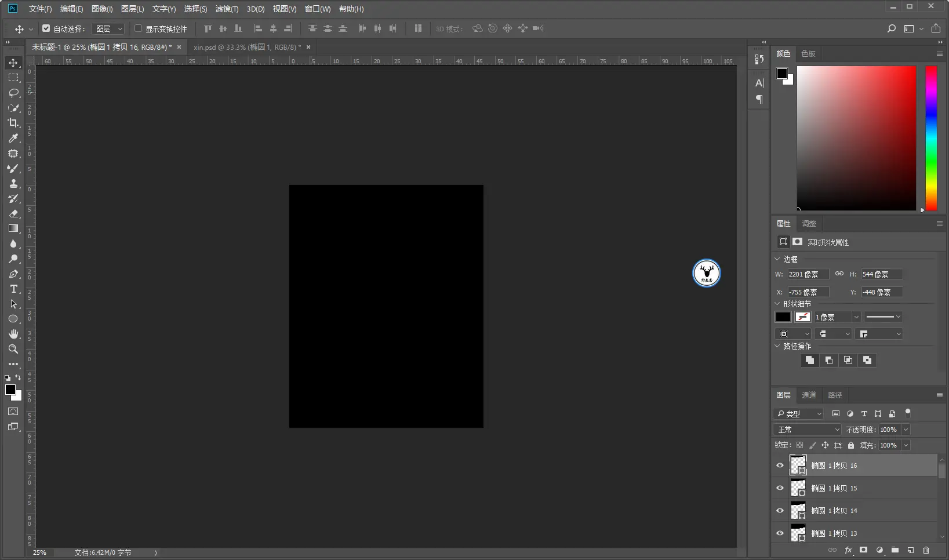Open the fill (填充) slider dropdown
949x560 pixels.
(x=906, y=445)
